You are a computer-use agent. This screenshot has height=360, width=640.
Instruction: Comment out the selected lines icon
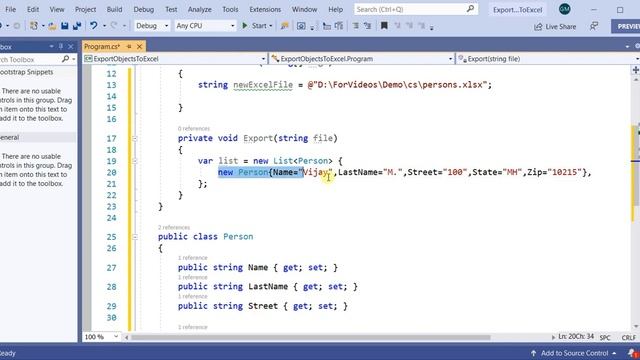point(356,26)
